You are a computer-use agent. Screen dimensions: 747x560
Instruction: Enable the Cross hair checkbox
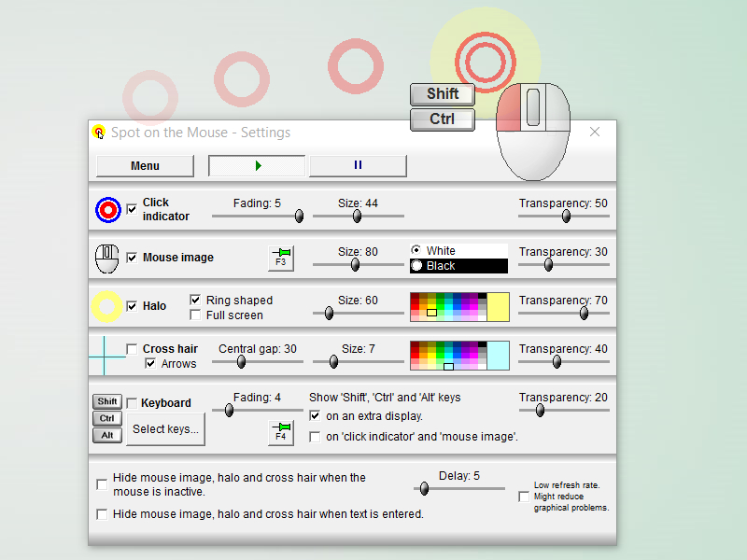132,349
